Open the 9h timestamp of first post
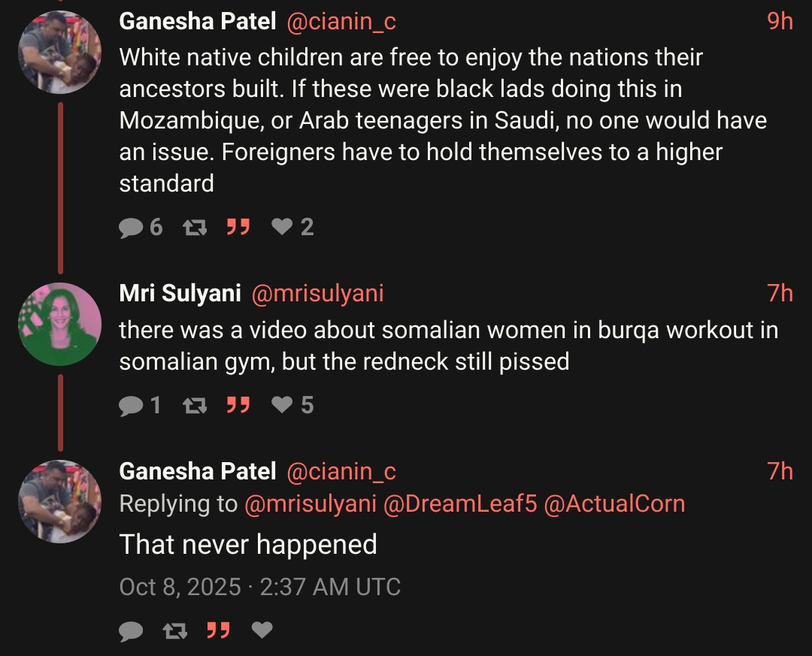This screenshot has width=812, height=656. 780,22
